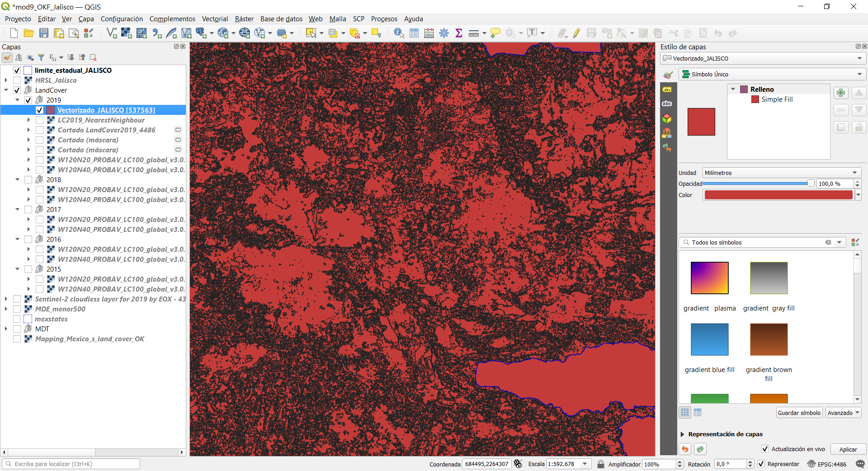Adjust the Opacidad slider handle
Image resolution: width=868 pixels, height=471 pixels.
[811, 184]
